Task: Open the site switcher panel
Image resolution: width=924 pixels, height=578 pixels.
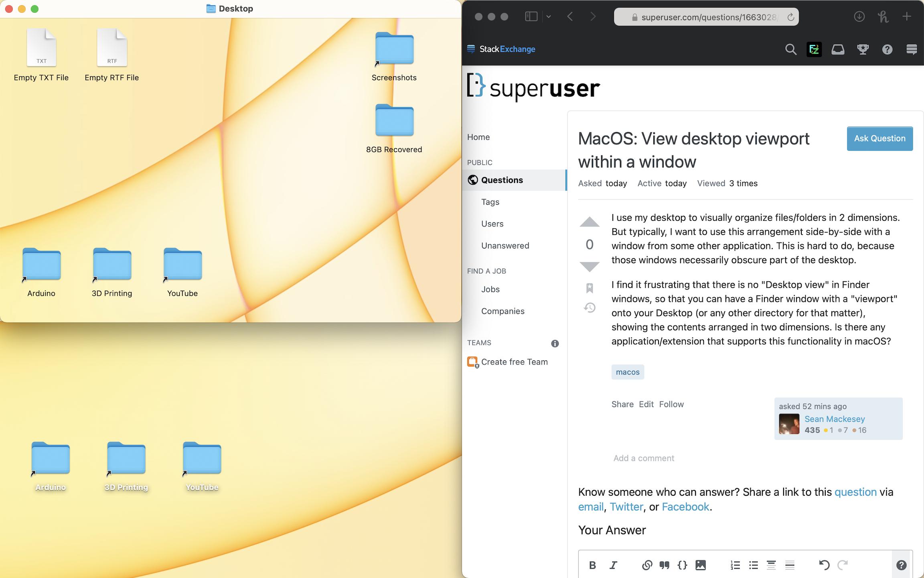Action: click(x=912, y=49)
